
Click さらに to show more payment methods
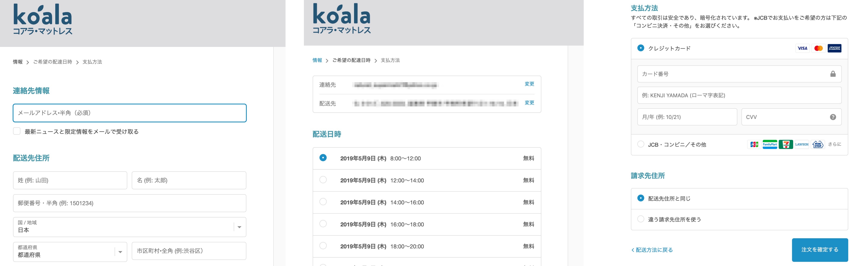pyautogui.click(x=834, y=144)
